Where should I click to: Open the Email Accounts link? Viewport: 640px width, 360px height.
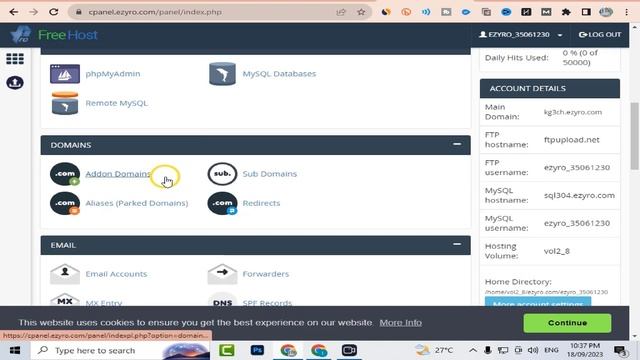point(116,274)
